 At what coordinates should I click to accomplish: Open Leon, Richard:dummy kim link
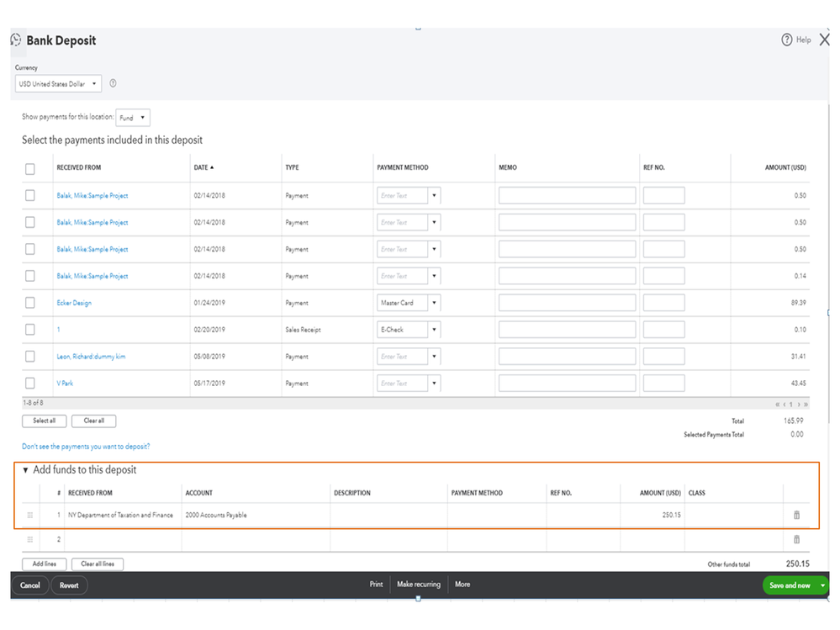(x=91, y=357)
